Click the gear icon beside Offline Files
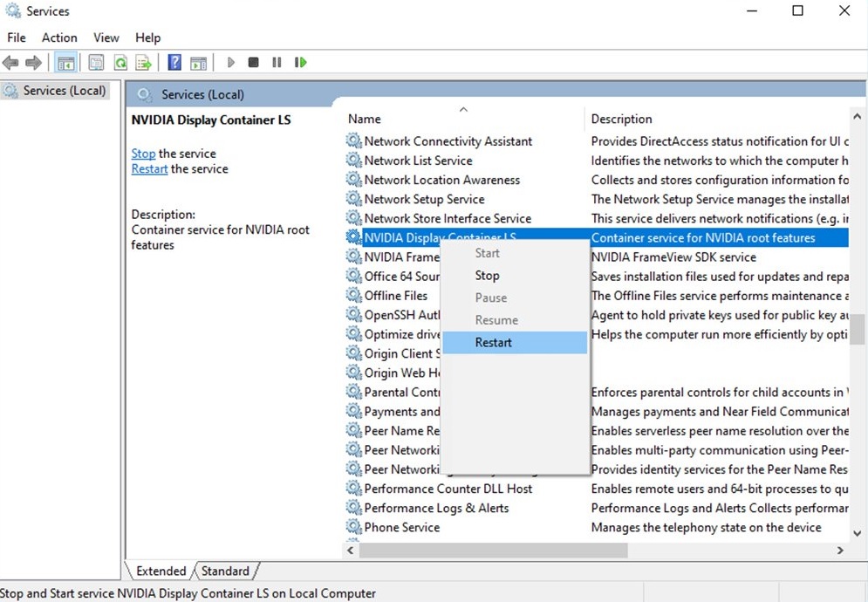The image size is (868, 602). coord(353,295)
